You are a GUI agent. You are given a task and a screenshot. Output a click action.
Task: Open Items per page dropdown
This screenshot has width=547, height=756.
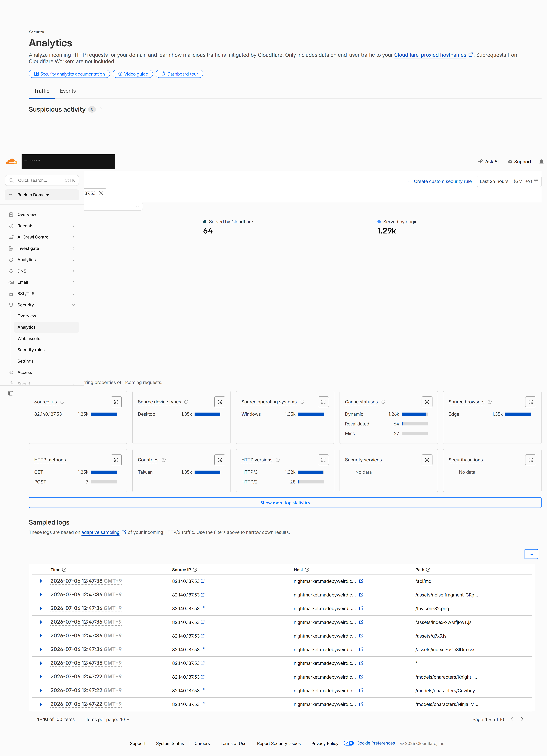click(x=125, y=719)
